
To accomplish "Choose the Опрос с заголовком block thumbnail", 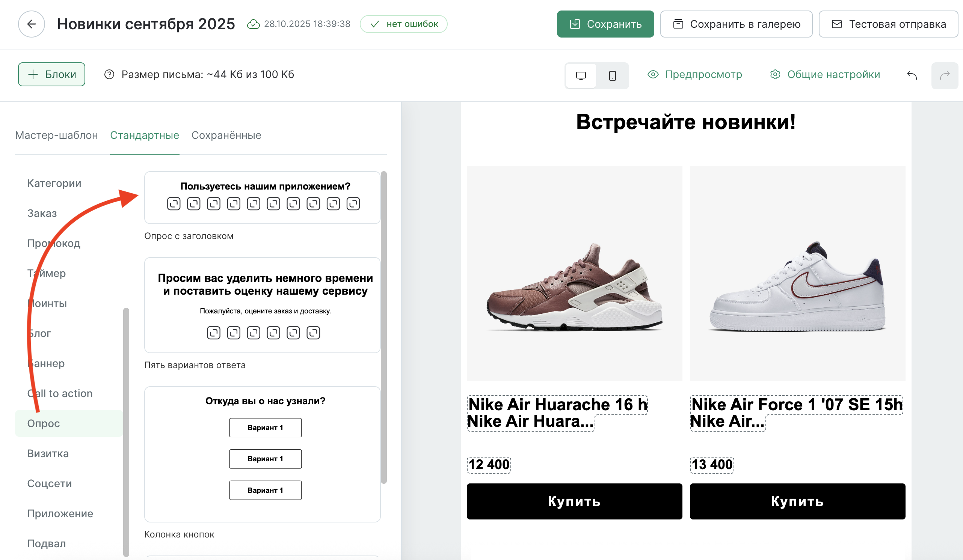I will (262, 197).
